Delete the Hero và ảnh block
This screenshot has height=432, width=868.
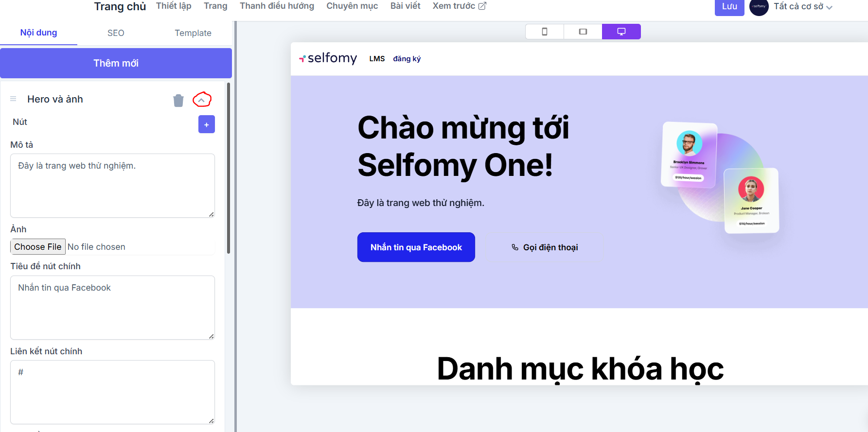178,100
